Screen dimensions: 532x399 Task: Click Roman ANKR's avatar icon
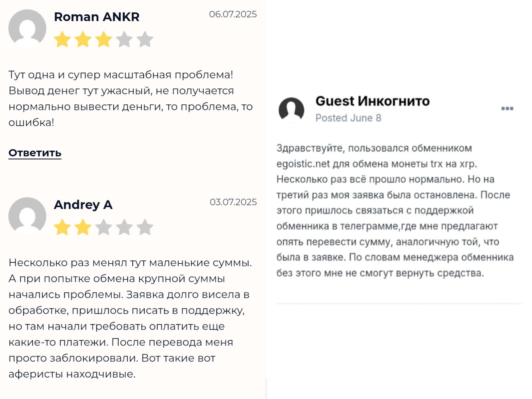[x=27, y=28]
